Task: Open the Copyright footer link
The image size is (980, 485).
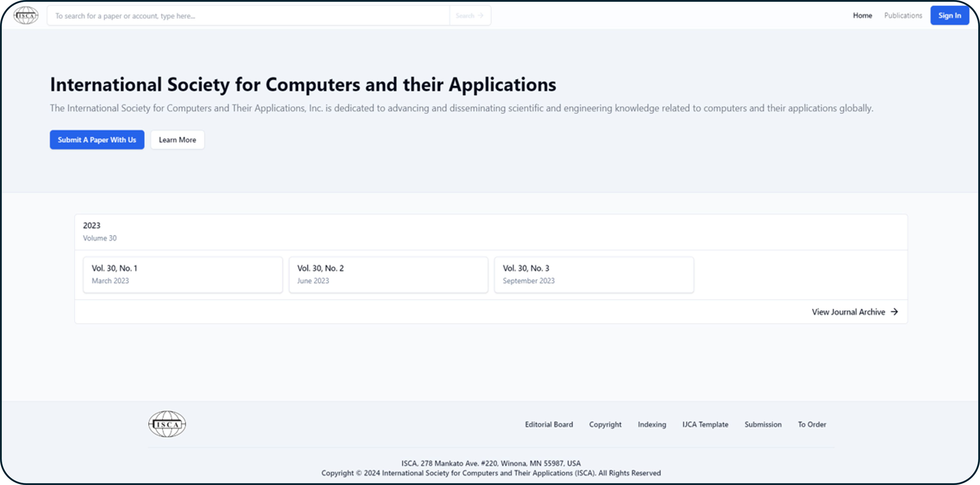Action: (x=605, y=425)
